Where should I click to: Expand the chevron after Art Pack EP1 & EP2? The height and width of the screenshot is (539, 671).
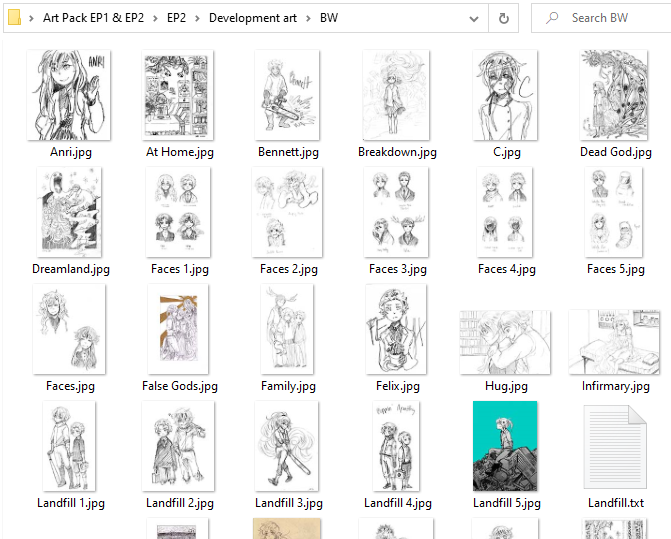click(155, 18)
